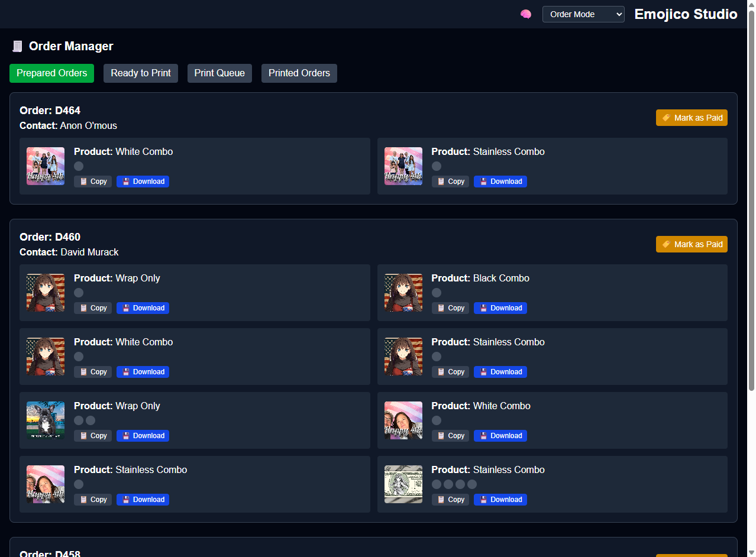The image size is (756, 557).
Task: Copy D460 Happy 4th Stainless Combo item
Action: [93, 500]
